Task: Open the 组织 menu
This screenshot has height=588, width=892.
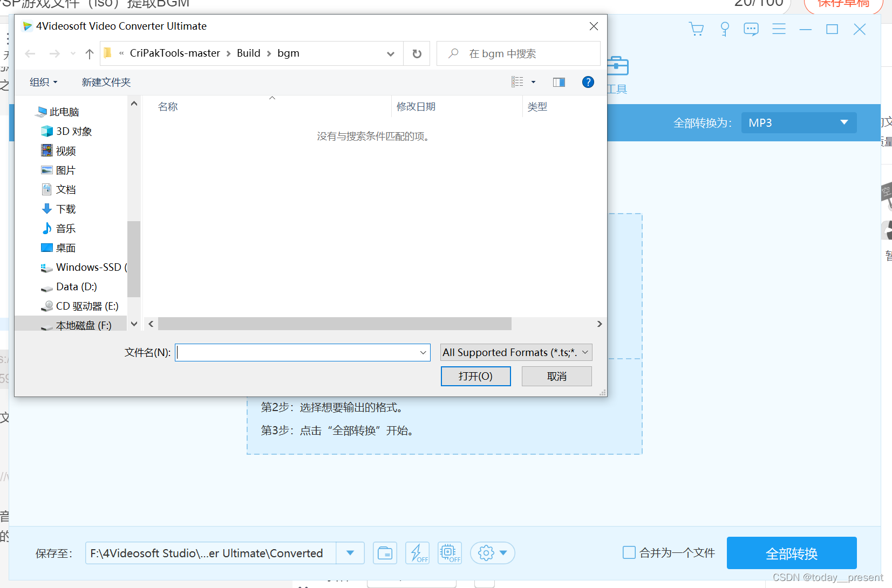Action: click(43, 82)
